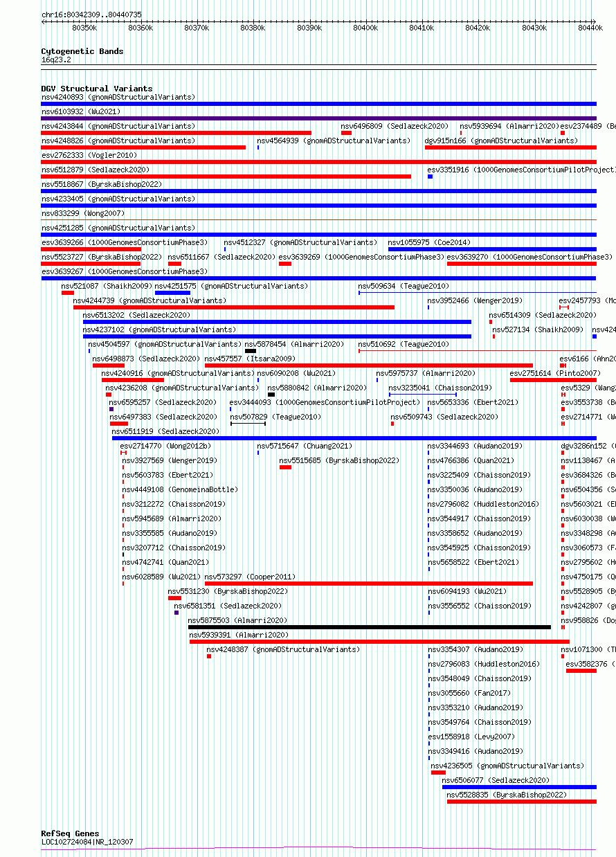Click nsv4236505 gnomAD variant label
616x857 pixels.
click(507, 766)
